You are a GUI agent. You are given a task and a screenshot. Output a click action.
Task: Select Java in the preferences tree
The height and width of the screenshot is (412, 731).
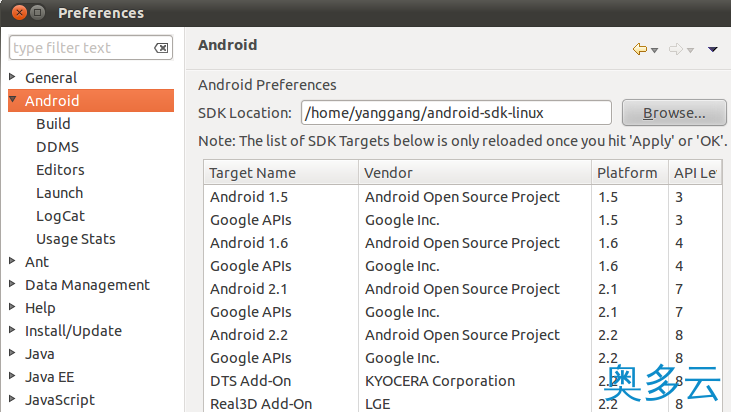(x=40, y=354)
